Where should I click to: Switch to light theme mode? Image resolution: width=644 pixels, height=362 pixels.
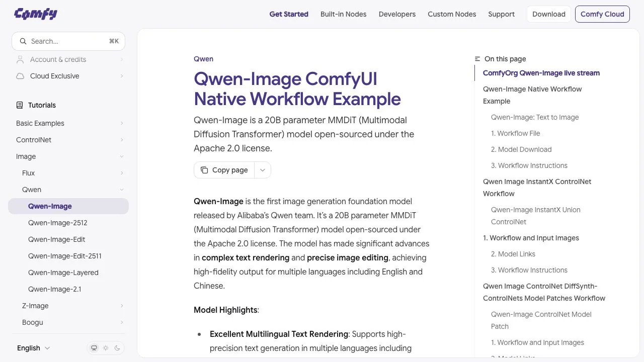click(106, 348)
